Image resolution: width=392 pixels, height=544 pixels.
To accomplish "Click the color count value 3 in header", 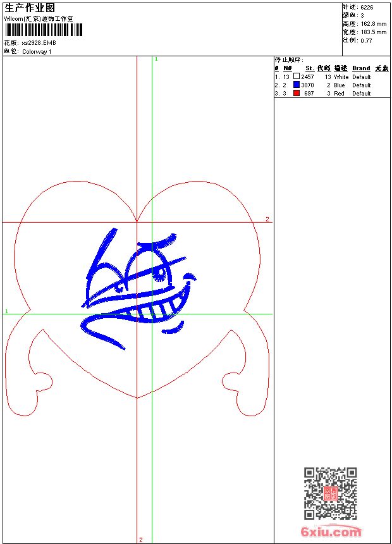I will (362, 16).
